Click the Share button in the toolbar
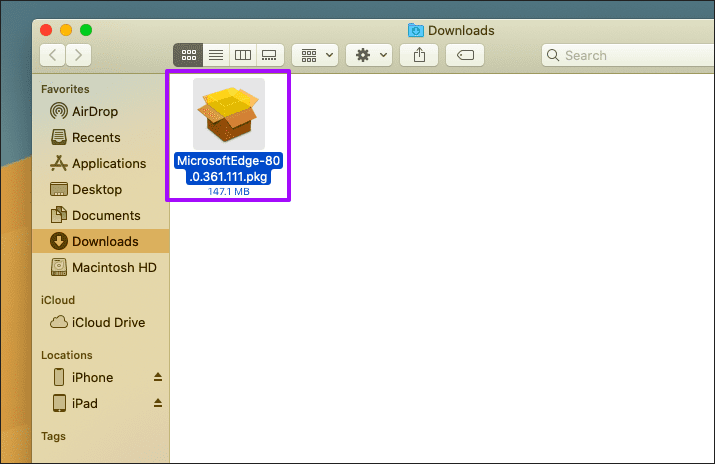 tap(419, 55)
